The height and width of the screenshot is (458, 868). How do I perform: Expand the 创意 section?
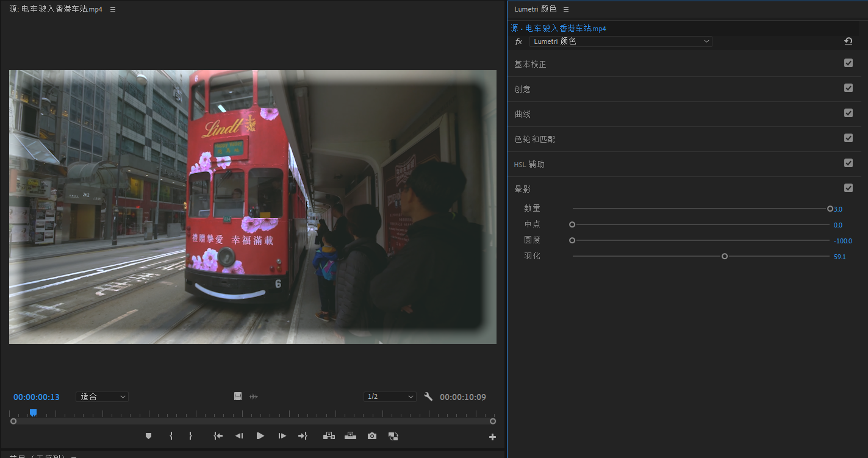coord(522,89)
